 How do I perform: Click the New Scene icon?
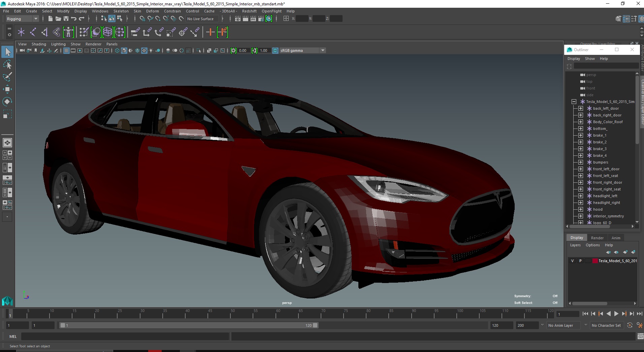coord(50,19)
